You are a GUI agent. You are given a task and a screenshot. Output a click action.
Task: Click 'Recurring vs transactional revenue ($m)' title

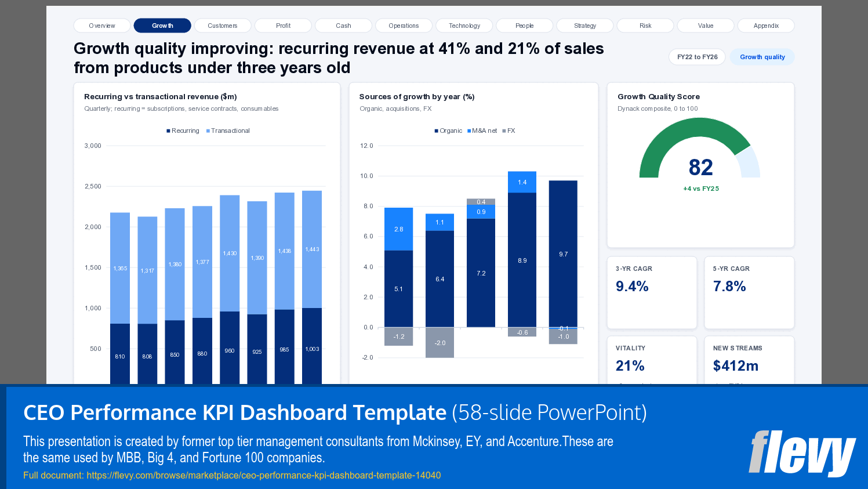[161, 97]
